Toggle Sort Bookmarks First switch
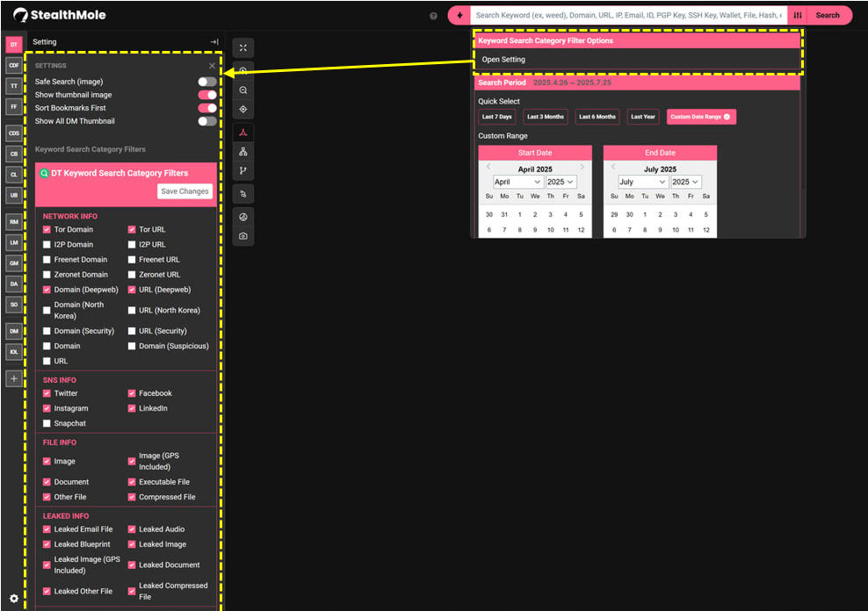The image size is (868, 611). (207, 108)
